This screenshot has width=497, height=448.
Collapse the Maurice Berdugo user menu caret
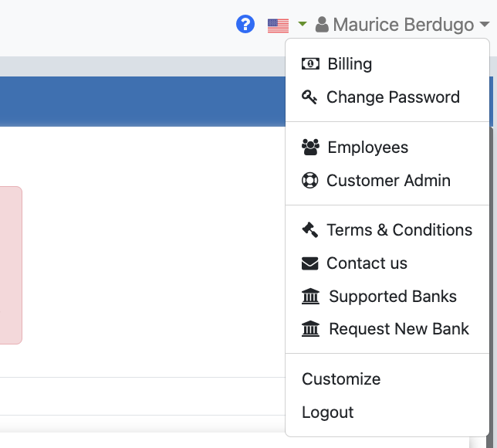point(484,25)
